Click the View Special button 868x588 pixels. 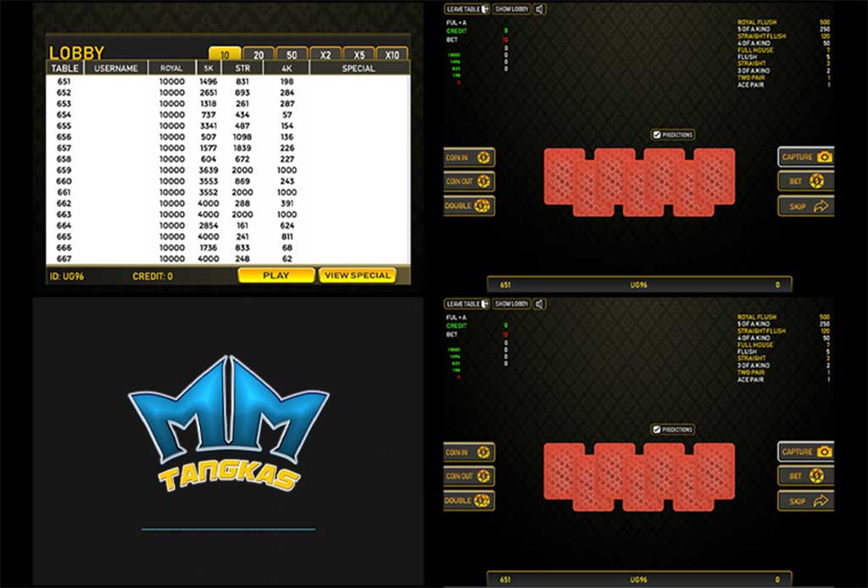pyautogui.click(x=357, y=275)
